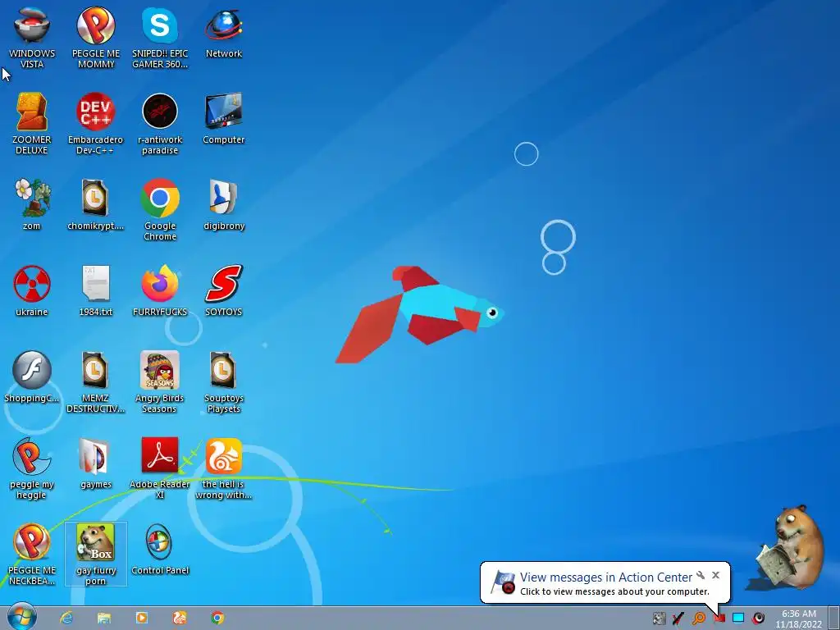Open the Windows Start menu orb
The image size is (840, 630).
pos(22,617)
